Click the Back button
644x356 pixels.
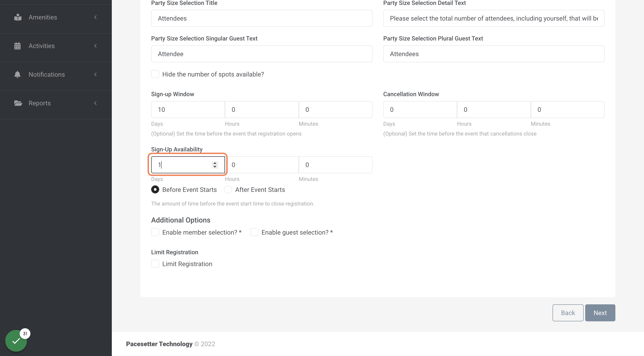click(568, 313)
